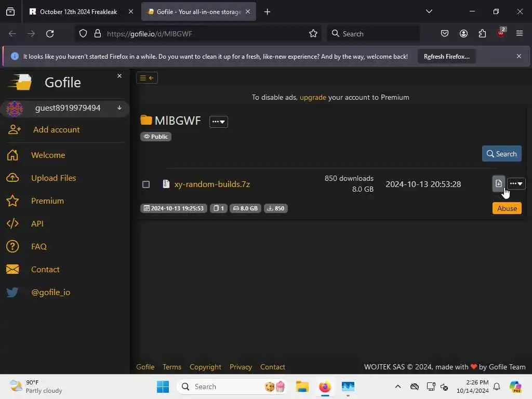The height and width of the screenshot is (399, 532).
Task: Click the Contact envelope icon in sidebar
Action: (12, 270)
